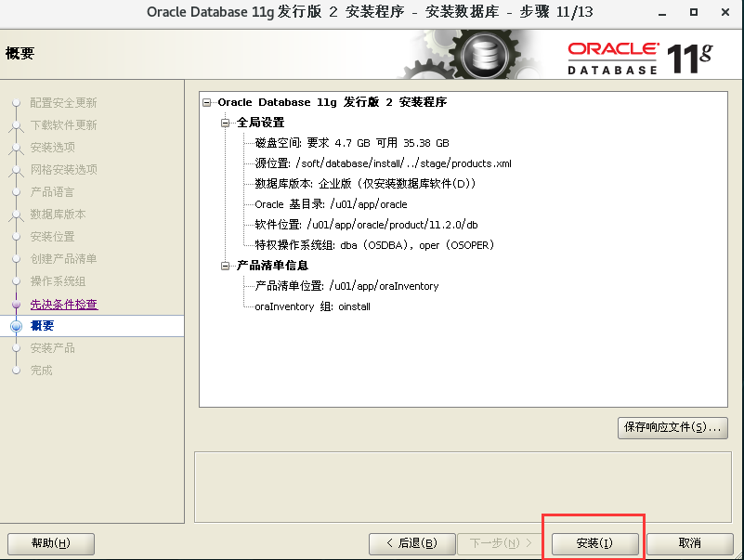Click the 保存响应文件(S) button
The image size is (744, 560).
pyautogui.click(x=672, y=427)
